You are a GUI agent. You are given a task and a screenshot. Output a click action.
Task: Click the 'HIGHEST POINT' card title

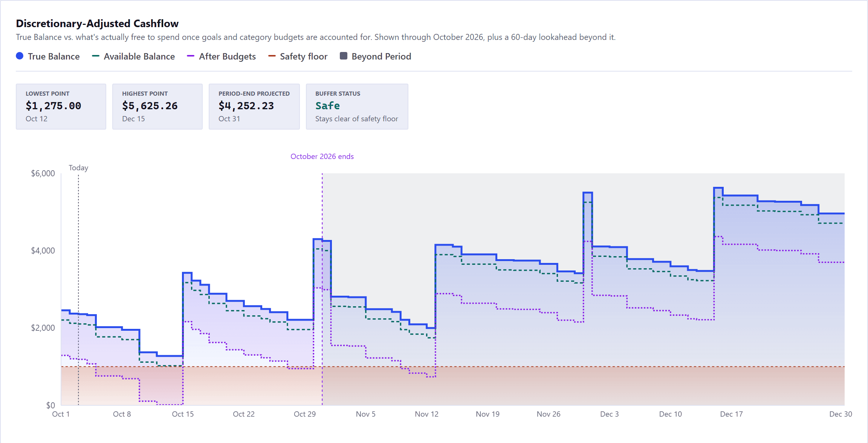pos(145,93)
